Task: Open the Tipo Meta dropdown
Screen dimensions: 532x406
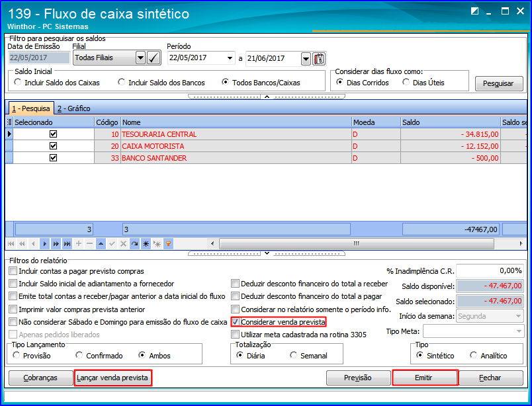Action: pos(519,331)
